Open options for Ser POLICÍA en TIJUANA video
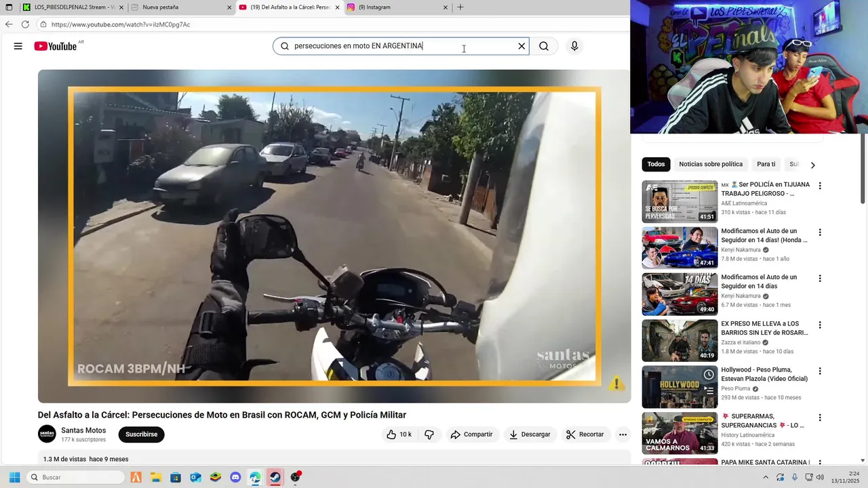This screenshot has width=868, height=488. tap(820, 186)
